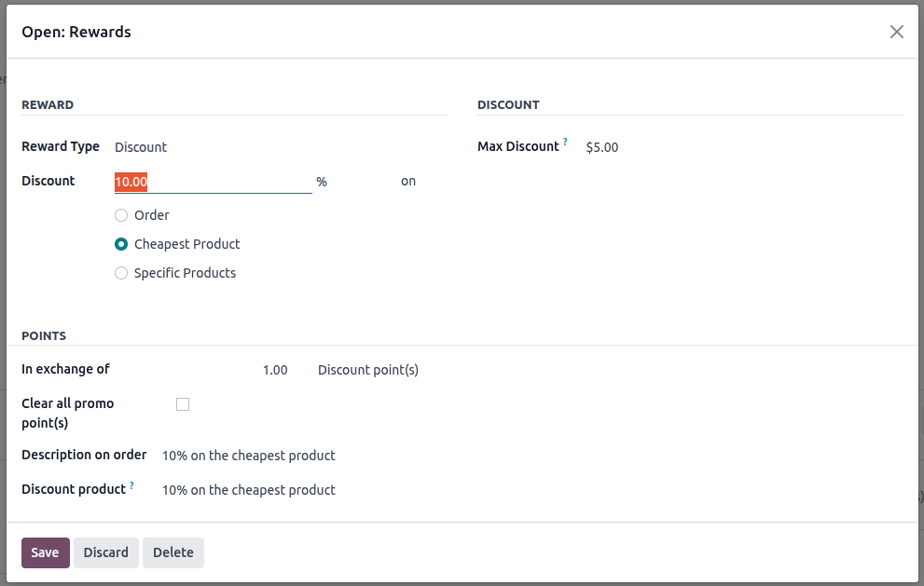Viewport: 924px width, 586px height.
Task: Click the In exchange of points value 1.00
Action: (x=275, y=370)
